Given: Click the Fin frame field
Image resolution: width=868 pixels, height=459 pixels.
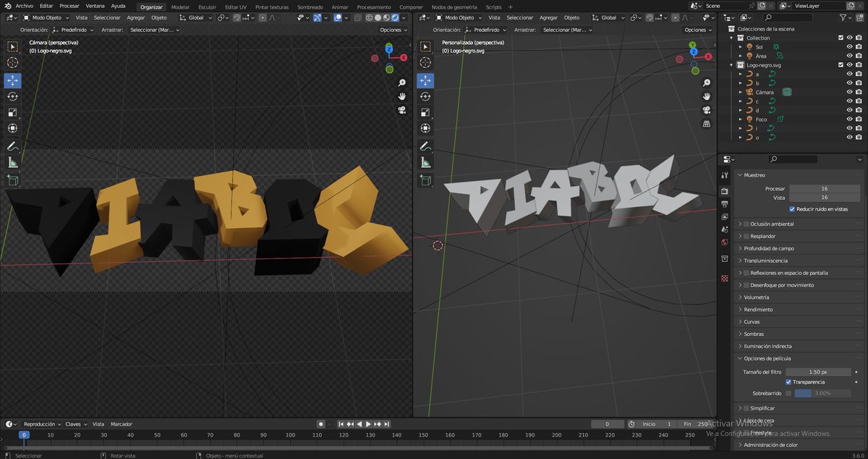Looking at the screenshot, I should (694, 424).
